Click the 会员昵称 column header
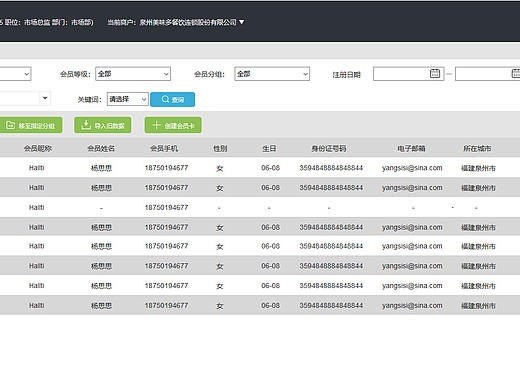The width and height of the screenshot is (520, 390). click(x=38, y=148)
